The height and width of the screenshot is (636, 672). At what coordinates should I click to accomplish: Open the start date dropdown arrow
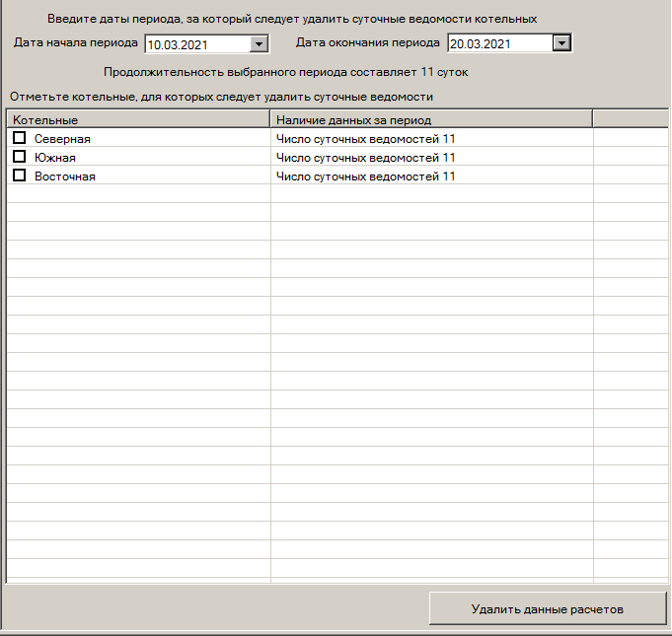click(259, 44)
